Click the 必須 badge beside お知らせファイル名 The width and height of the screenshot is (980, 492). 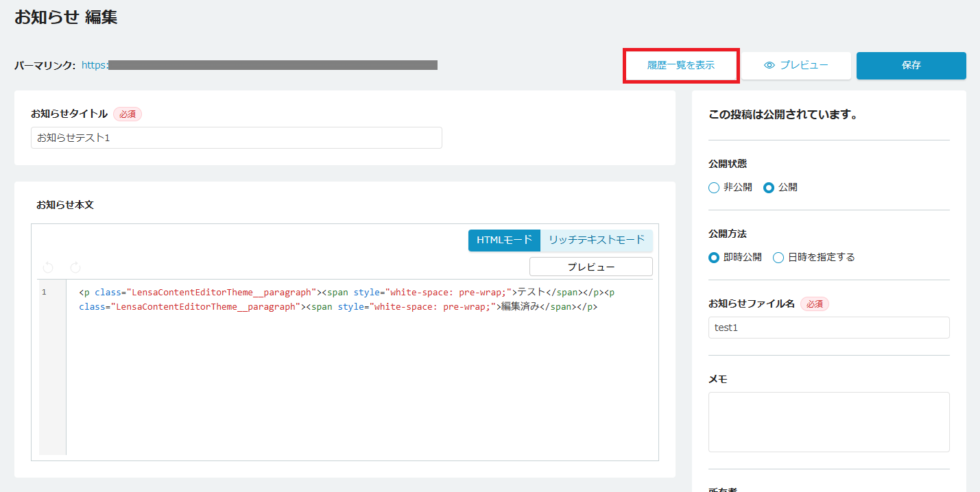[814, 304]
